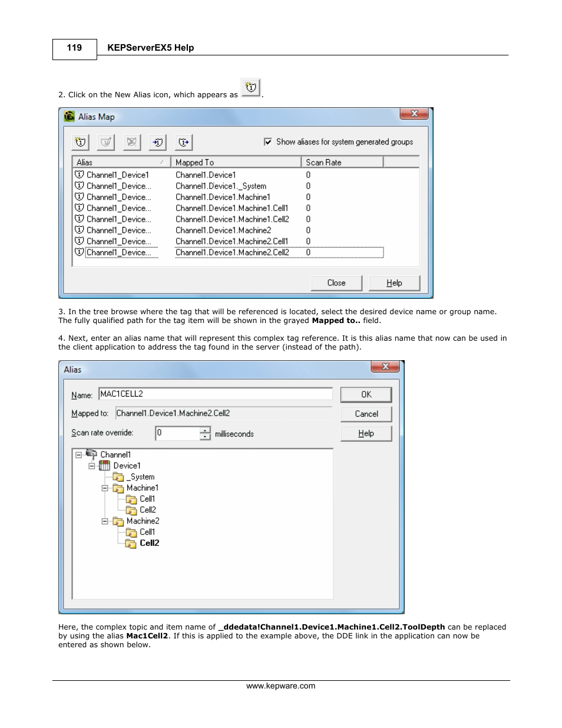Close the Alias Map window with X

point(414,113)
